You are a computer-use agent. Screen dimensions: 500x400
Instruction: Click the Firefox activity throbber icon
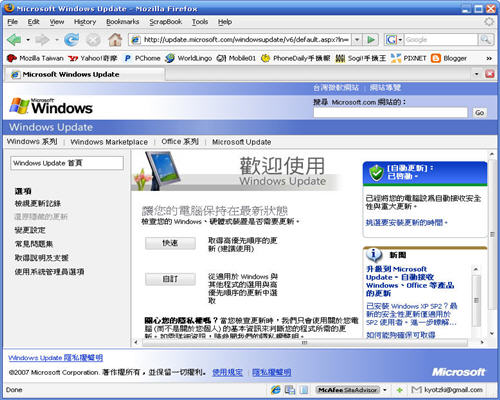point(489,22)
